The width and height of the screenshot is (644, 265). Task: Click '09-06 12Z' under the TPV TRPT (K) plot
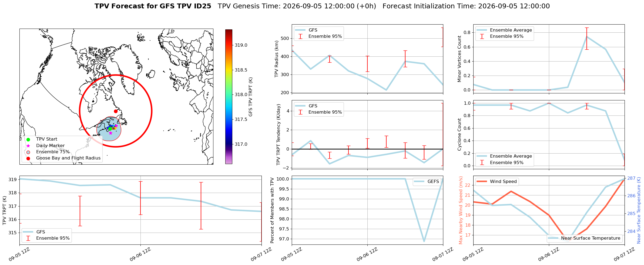click(x=141, y=254)
